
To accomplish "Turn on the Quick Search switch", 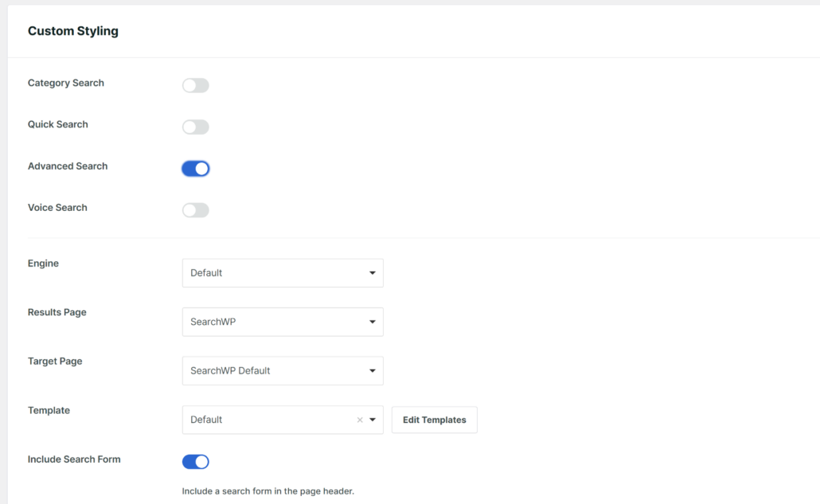I will point(196,127).
